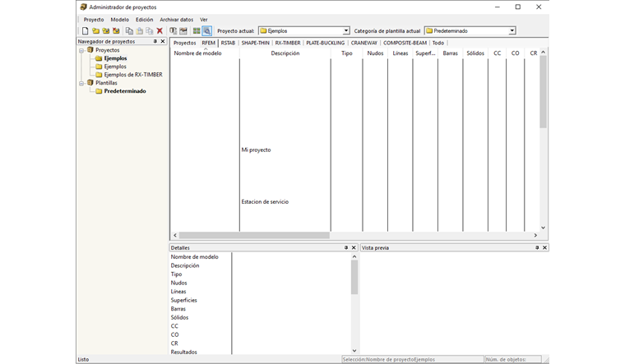Click the copy icon in the toolbar
This screenshot has width=625, height=364.
coord(129,30)
